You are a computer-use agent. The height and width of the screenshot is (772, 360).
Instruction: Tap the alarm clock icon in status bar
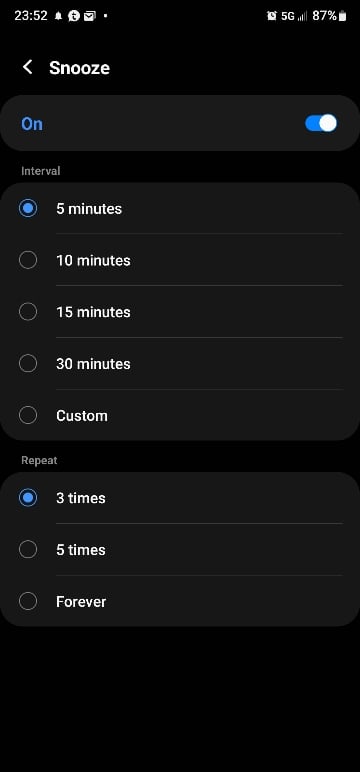[x=271, y=16]
